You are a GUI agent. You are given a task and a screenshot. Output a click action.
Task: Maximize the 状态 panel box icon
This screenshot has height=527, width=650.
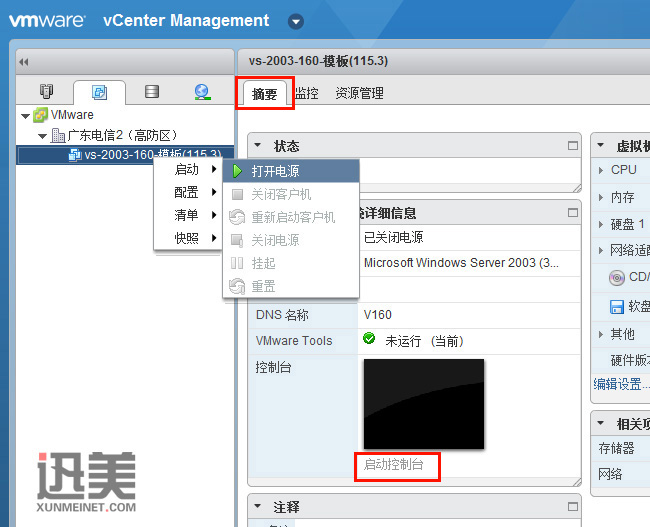click(x=572, y=146)
